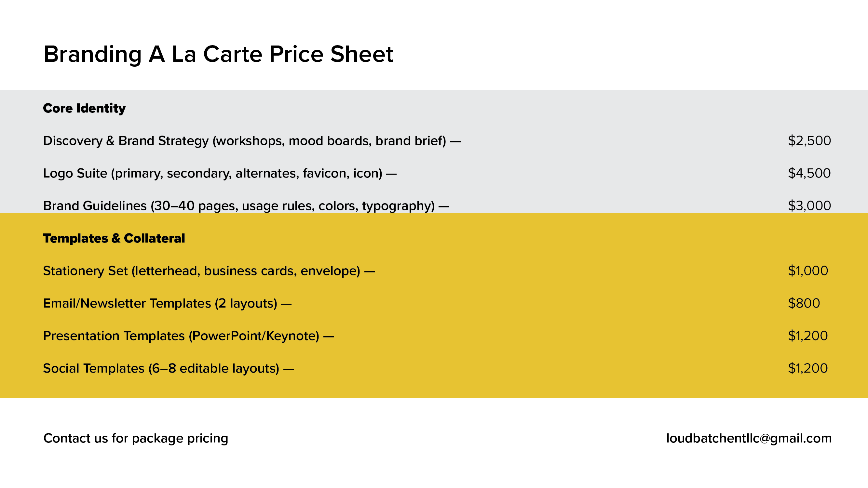Click the Branding A La Carte Price Sheet title
The width and height of the screenshot is (868, 488).
click(218, 54)
